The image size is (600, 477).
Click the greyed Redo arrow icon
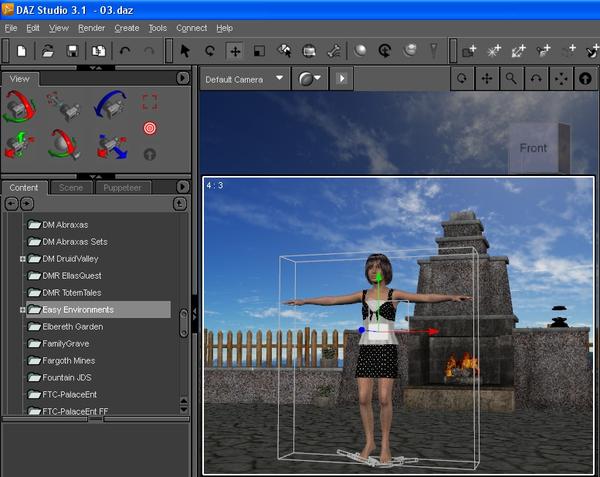tap(149, 50)
